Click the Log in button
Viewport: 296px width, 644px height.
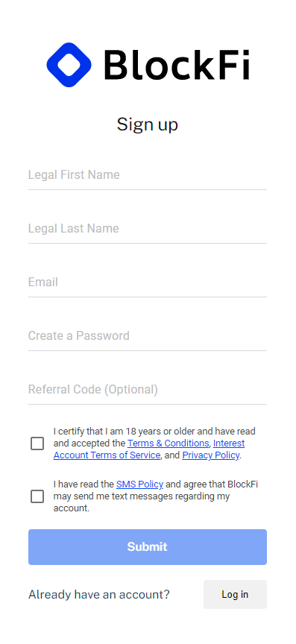(235, 594)
